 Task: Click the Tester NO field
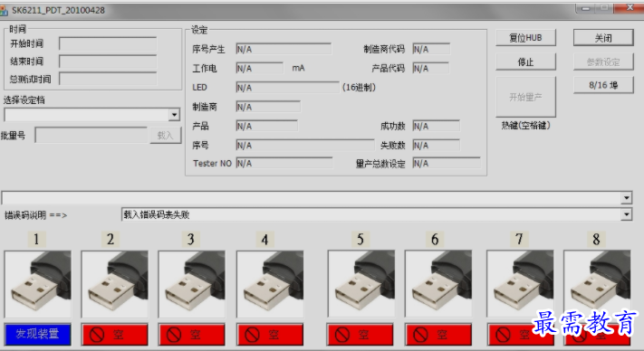point(284,163)
